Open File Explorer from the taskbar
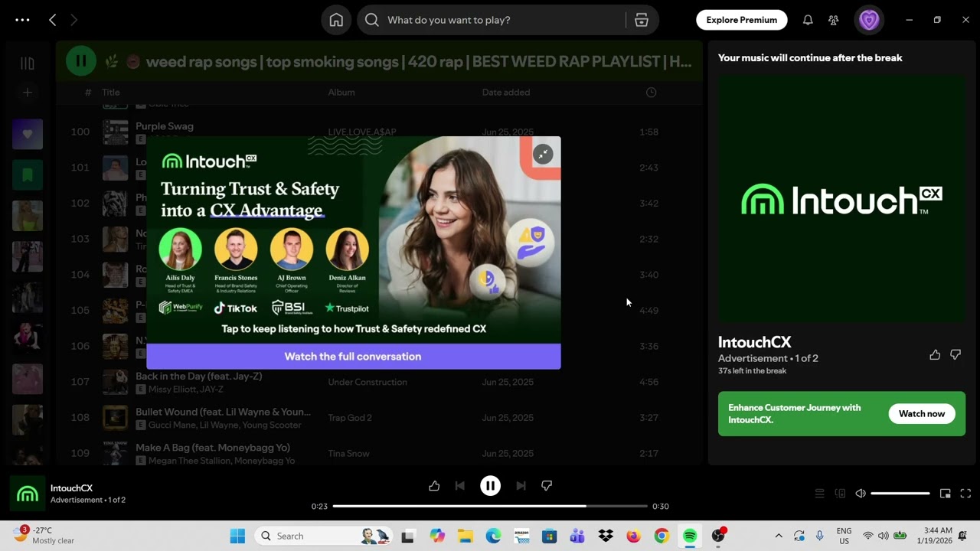Viewport: 980px width, 551px height. 465,536
